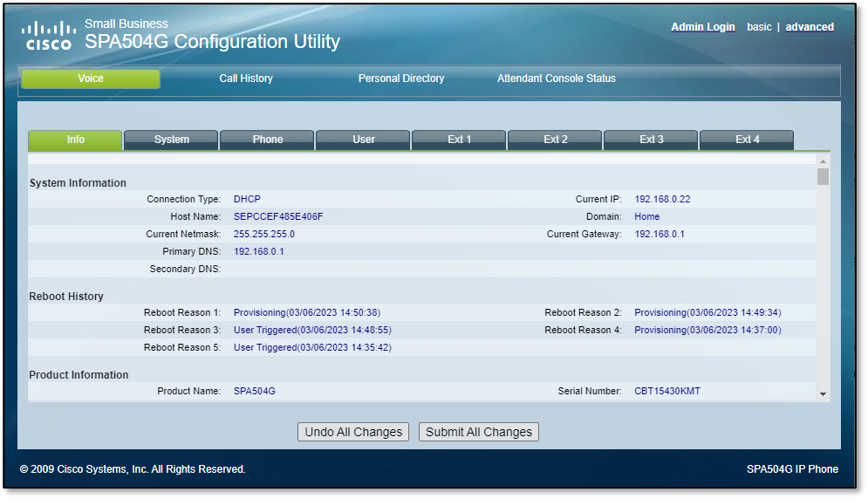Image resolution: width=868 pixels, height=499 pixels.
Task: Click the Secondary DNS label
Action: pos(185,269)
